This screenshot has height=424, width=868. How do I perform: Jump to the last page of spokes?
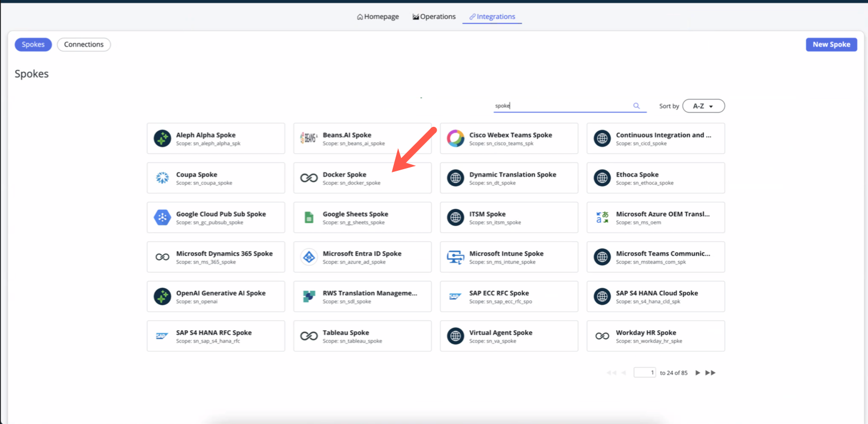[710, 373]
